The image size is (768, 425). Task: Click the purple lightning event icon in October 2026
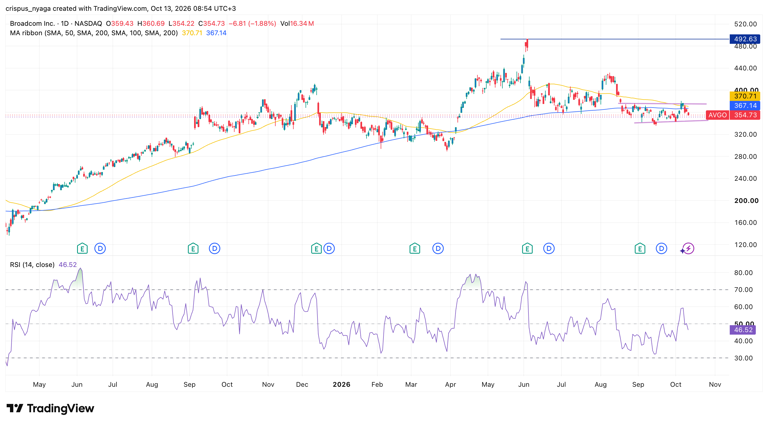click(688, 249)
